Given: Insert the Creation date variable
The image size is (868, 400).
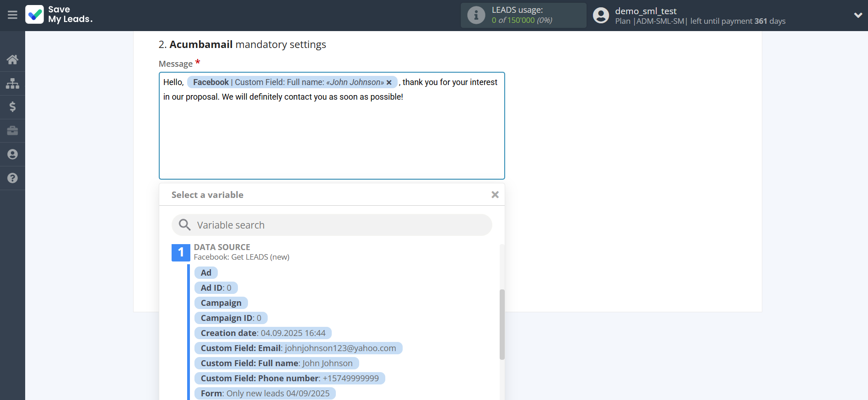Looking at the screenshot, I should pyautogui.click(x=263, y=333).
